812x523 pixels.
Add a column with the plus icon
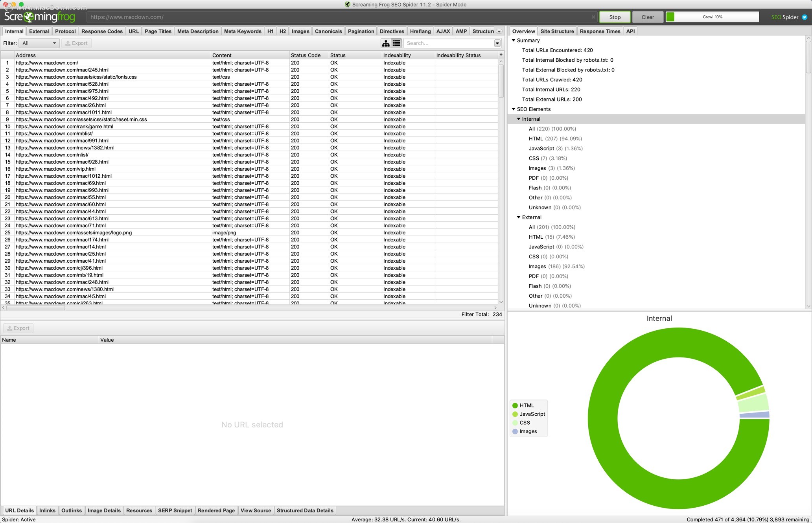pos(501,55)
